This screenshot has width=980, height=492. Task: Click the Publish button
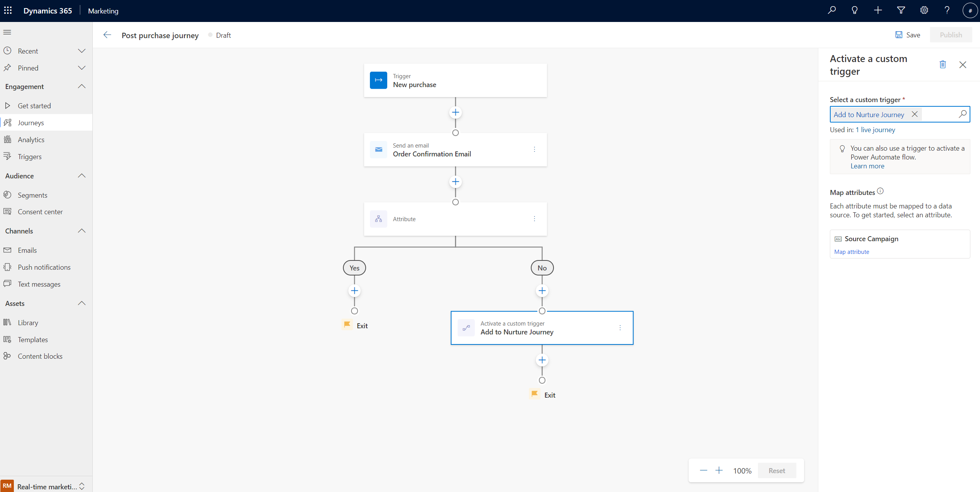click(x=950, y=35)
